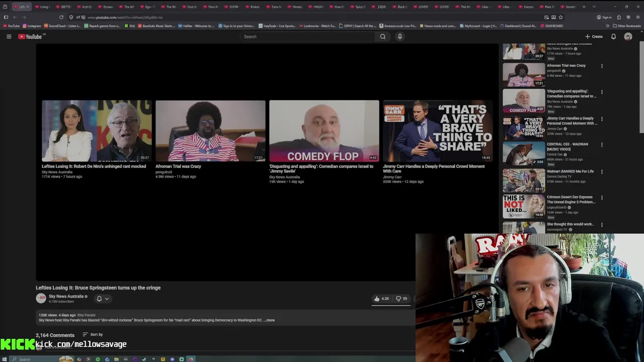Open sidebar Crimson Desert Dev Exposes video
The image size is (644, 362).
click(571, 200)
